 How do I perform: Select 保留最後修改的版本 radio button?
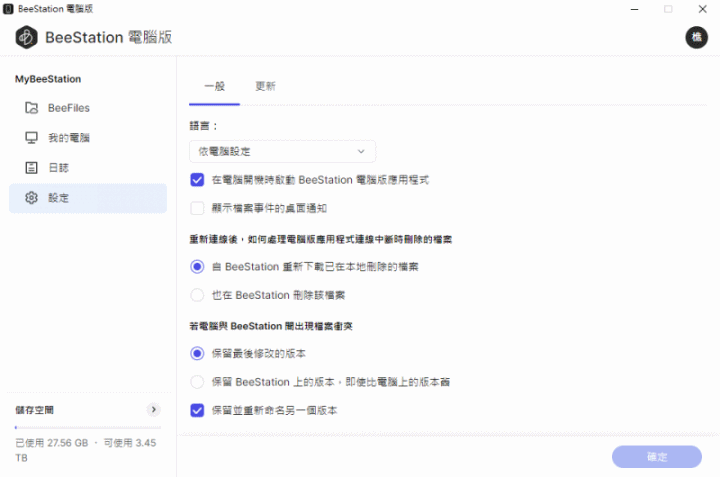pos(197,354)
